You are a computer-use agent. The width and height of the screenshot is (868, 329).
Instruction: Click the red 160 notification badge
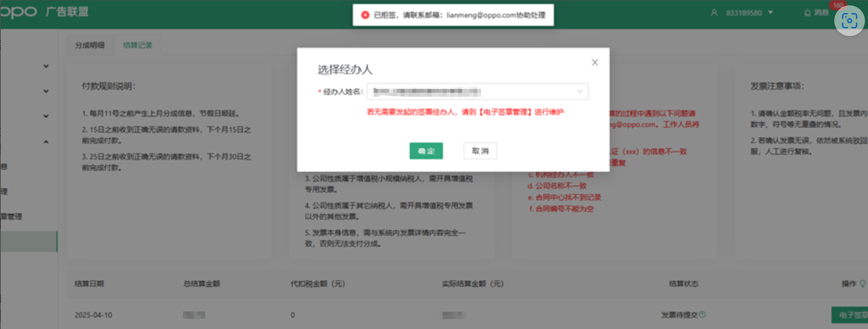pyautogui.click(x=838, y=5)
